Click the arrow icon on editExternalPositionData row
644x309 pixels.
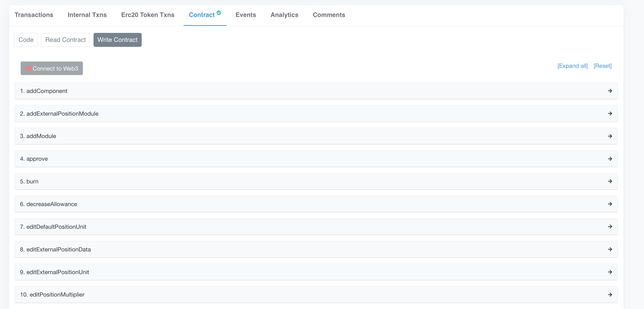coord(610,249)
